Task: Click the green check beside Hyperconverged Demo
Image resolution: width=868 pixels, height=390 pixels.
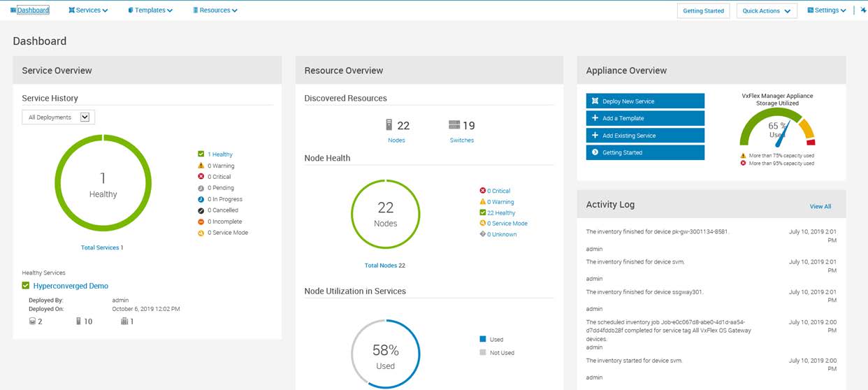Action: [26, 286]
